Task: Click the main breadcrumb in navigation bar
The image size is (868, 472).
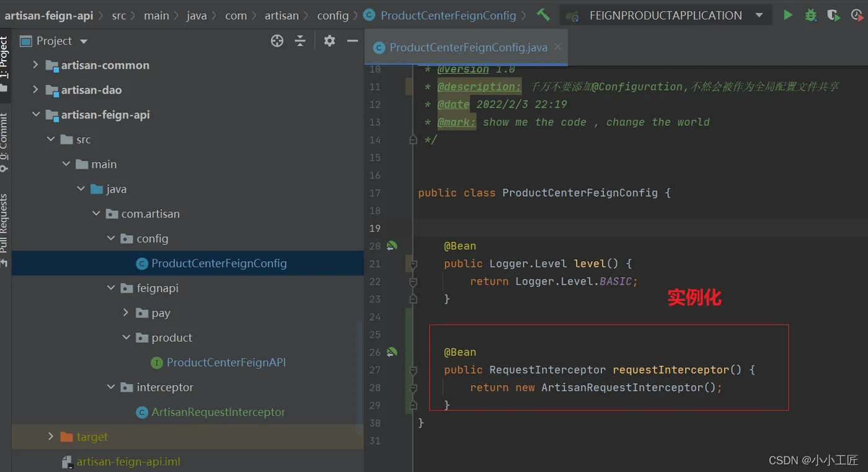Action: click(156, 16)
